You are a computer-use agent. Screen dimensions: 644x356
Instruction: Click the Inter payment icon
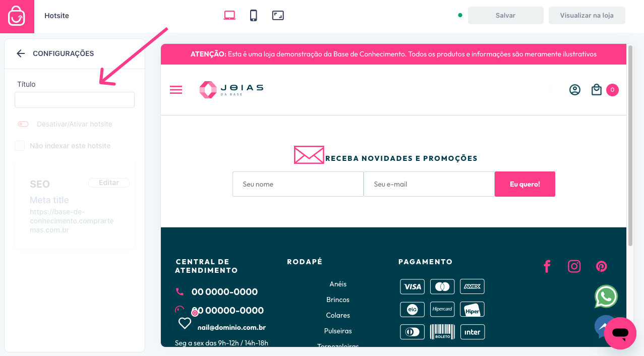pyautogui.click(x=473, y=332)
